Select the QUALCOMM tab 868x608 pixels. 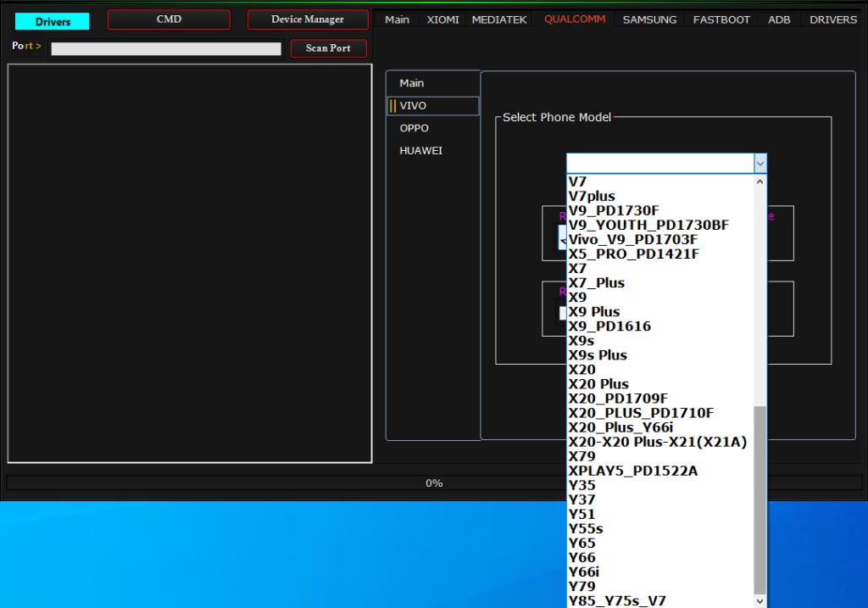[x=575, y=20]
